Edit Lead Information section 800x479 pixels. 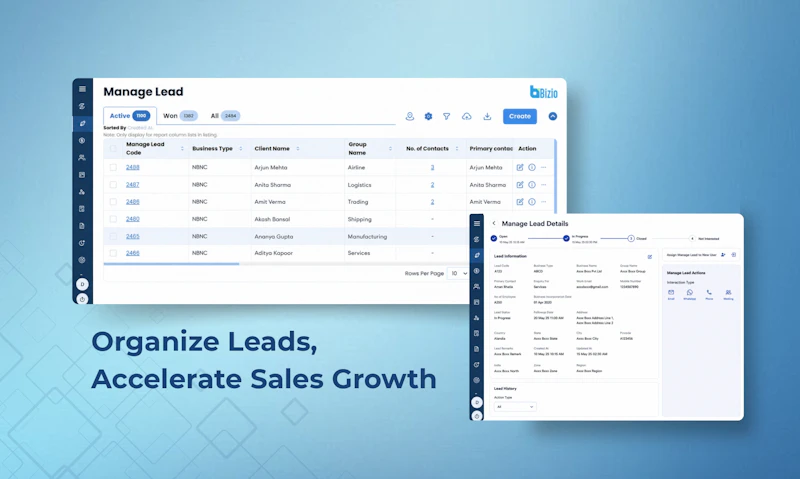coord(649,257)
